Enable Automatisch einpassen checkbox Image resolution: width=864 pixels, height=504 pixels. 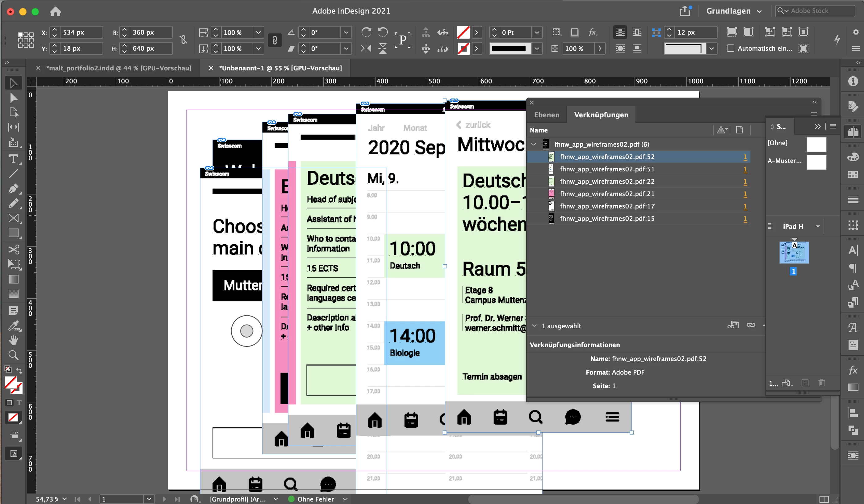click(730, 48)
